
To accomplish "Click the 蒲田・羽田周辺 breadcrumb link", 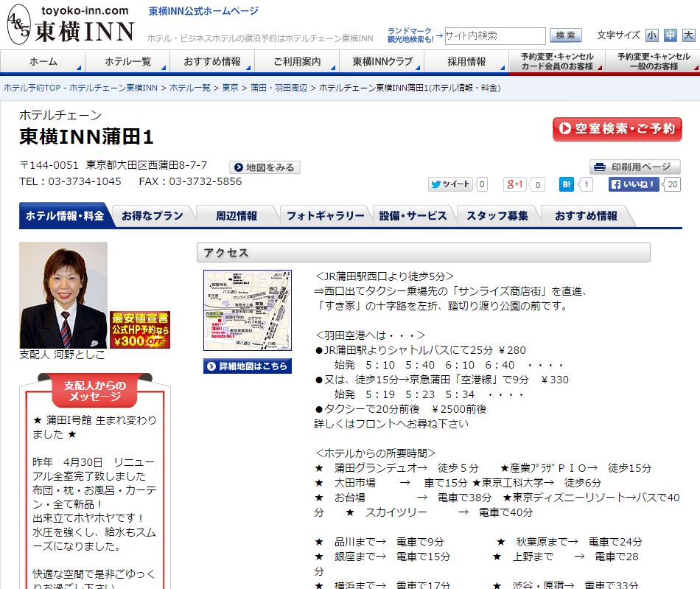I will pyautogui.click(x=279, y=88).
